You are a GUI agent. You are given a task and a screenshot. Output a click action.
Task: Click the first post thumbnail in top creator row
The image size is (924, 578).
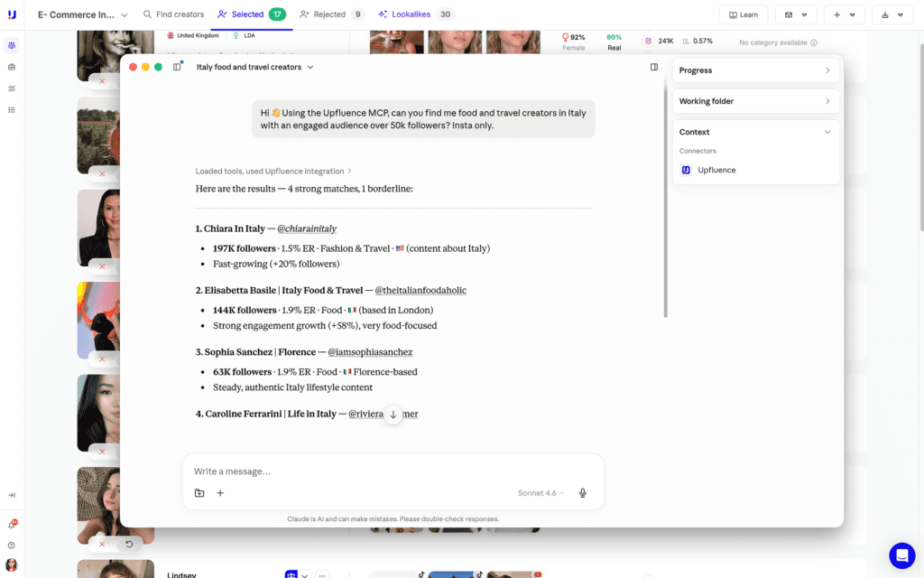(x=397, y=42)
